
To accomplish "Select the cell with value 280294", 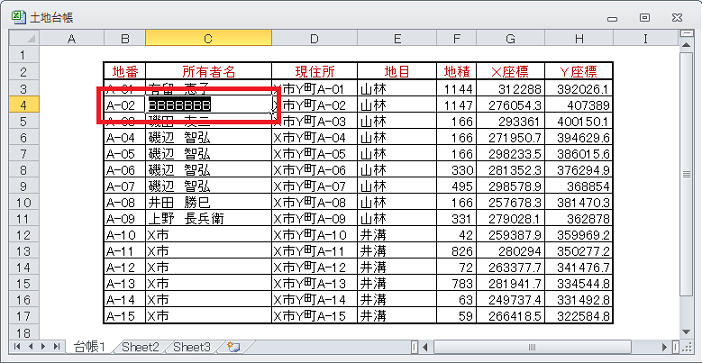I will click(x=510, y=251).
